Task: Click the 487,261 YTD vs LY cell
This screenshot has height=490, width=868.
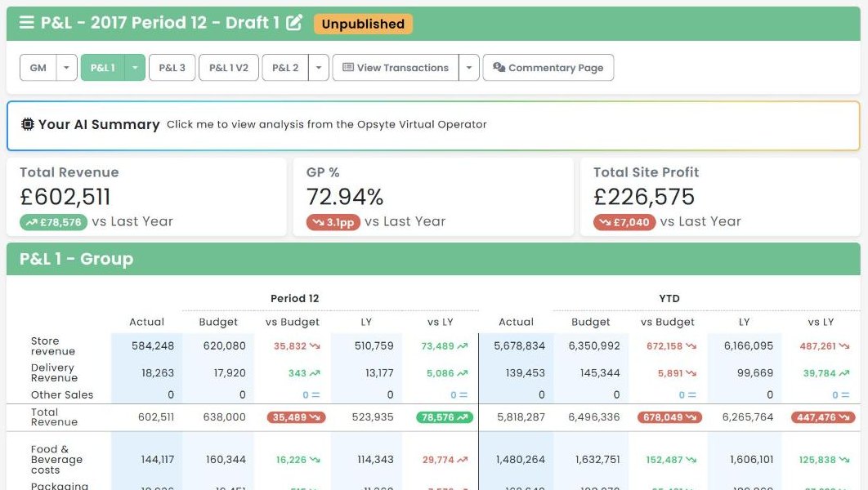Action: pyautogui.click(x=824, y=346)
